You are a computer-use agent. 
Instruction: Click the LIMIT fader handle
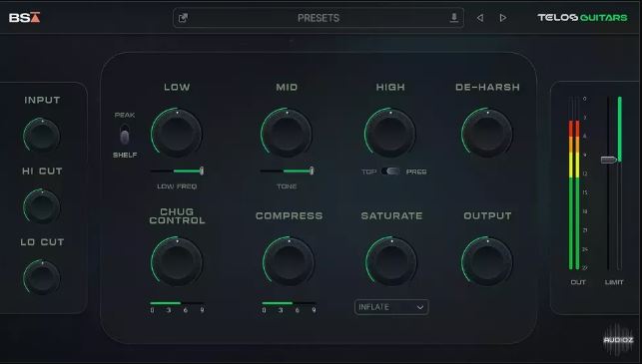click(x=609, y=160)
